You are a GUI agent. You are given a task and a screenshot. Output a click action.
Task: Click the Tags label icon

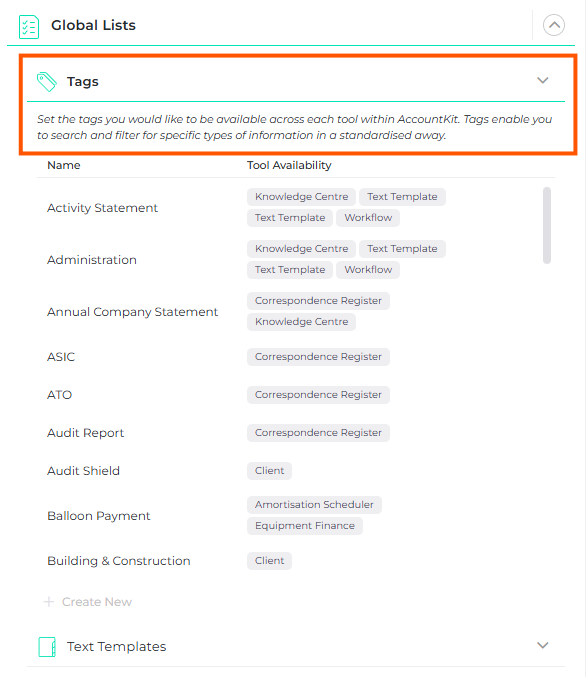(x=47, y=82)
